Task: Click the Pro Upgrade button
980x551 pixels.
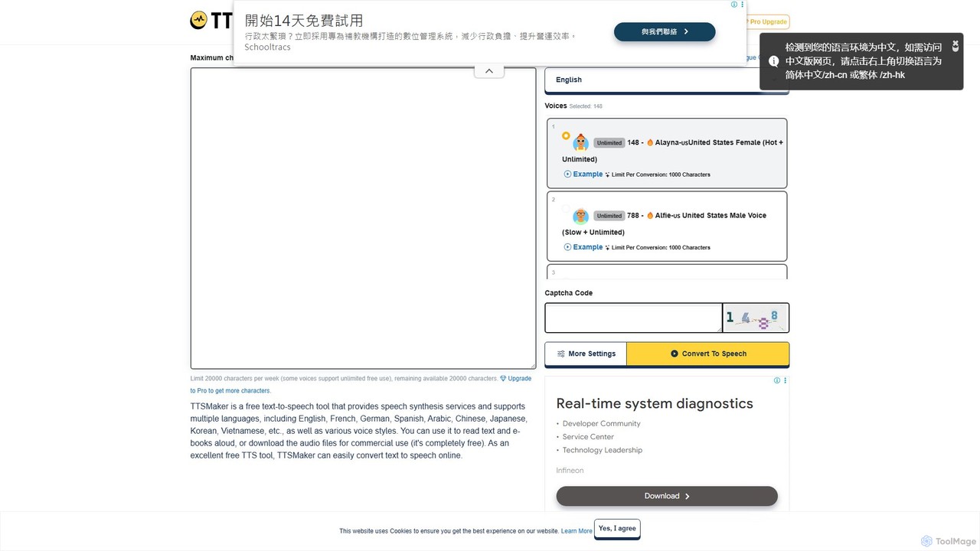Action: (x=767, y=22)
